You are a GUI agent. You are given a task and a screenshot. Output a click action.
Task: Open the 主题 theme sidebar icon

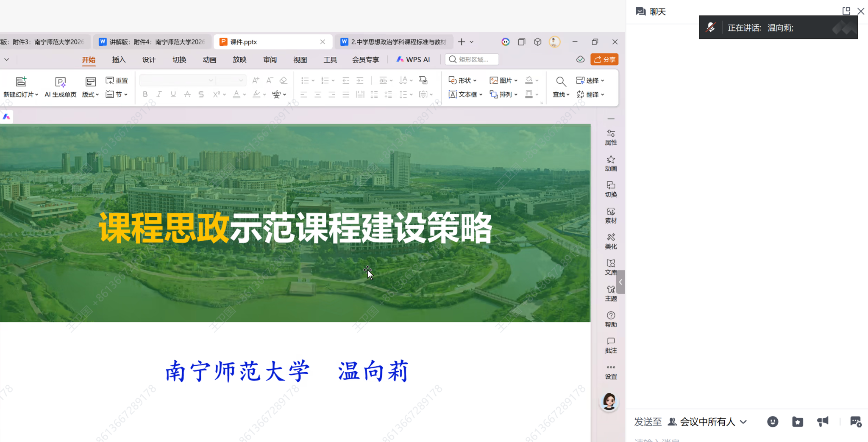coord(610,293)
